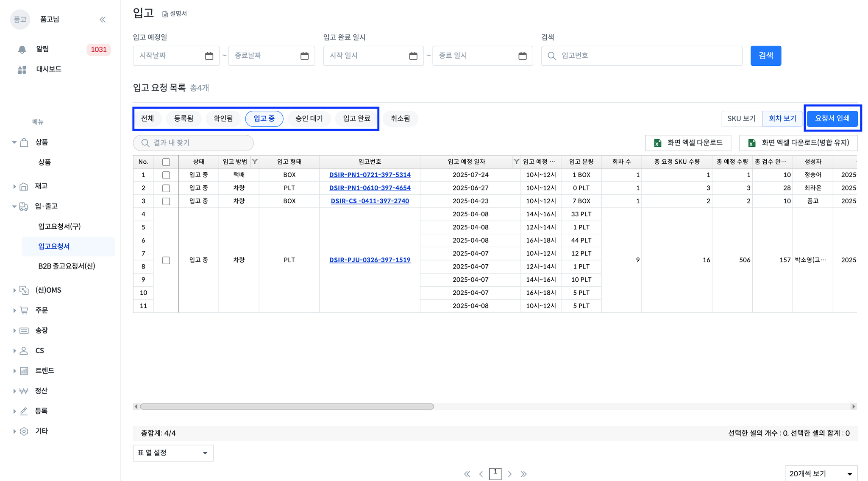Click the 주문 shopping cart icon
Viewport: 868px width, 481px height.
24,310
